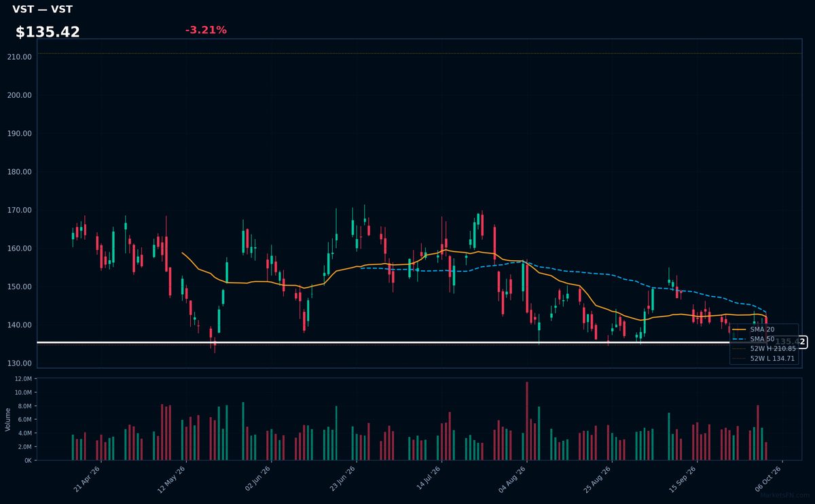Click the 150.00 price axis label
This screenshot has width=815, height=504.
click(x=19, y=287)
